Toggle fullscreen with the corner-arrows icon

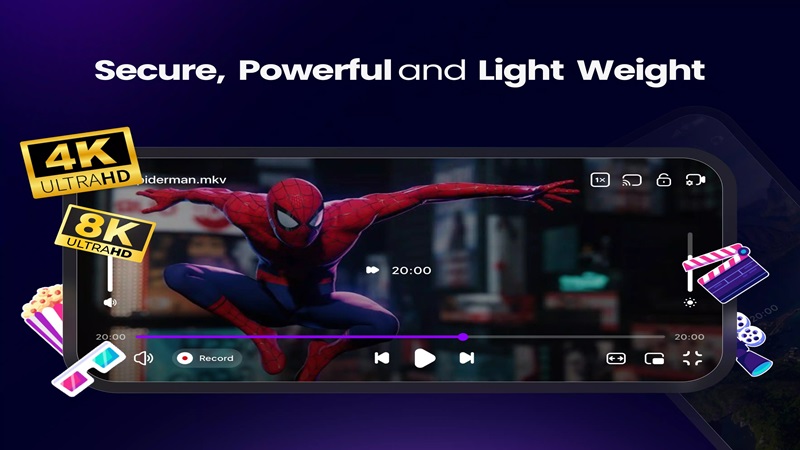(x=692, y=358)
